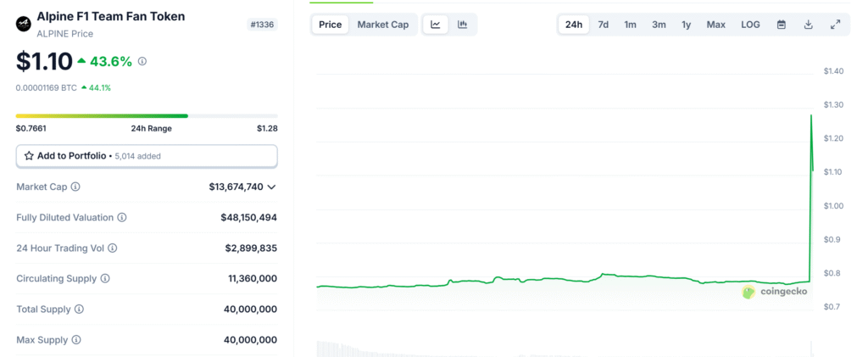Click the info icon beside Fully Diluted Valuation
The image size is (868, 357).
[122, 218]
